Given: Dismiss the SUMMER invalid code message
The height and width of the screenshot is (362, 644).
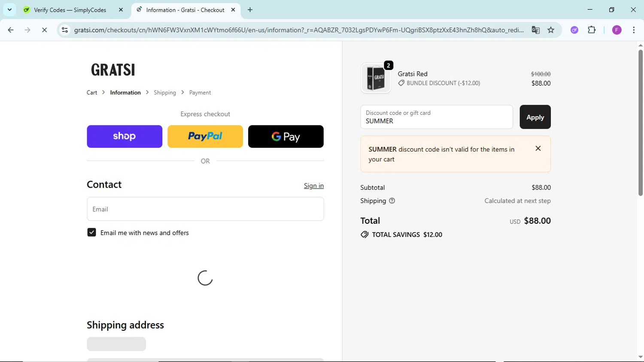Looking at the screenshot, I should coord(538,149).
